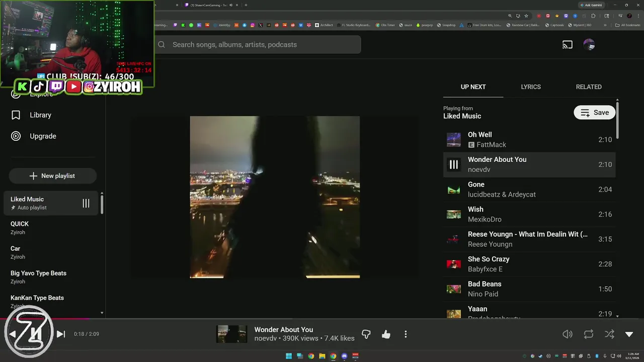The image size is (644, 362).
Task: Open the taskbar clock and date
Action: pyautogui.click(x=631, y=356)
